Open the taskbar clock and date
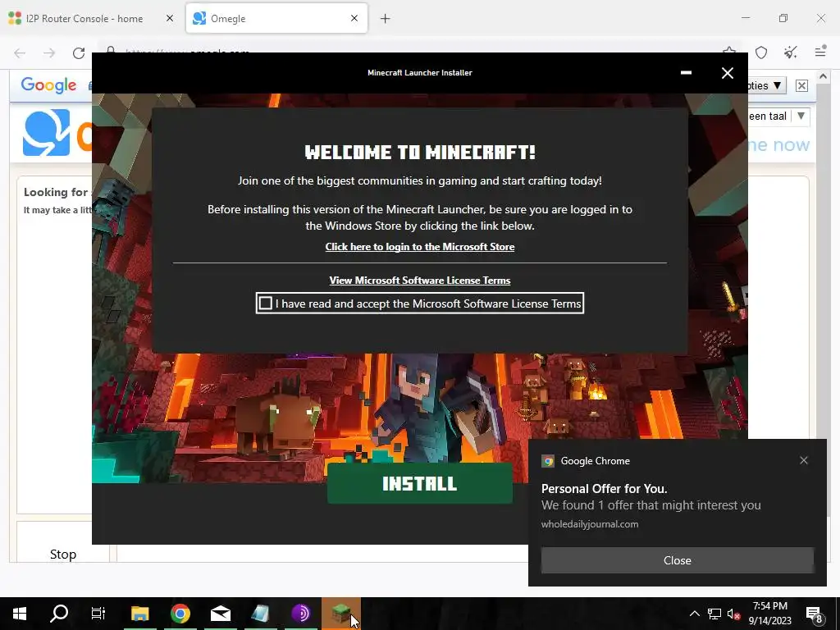Image resolution: width=840 pixels, height=630 pixels. [769, 614]
